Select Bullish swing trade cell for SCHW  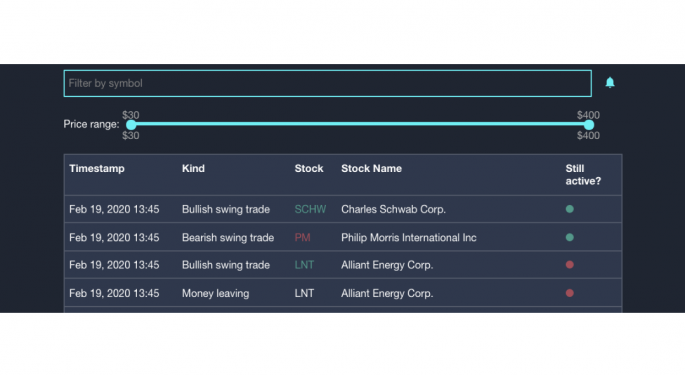pos(226,209)
